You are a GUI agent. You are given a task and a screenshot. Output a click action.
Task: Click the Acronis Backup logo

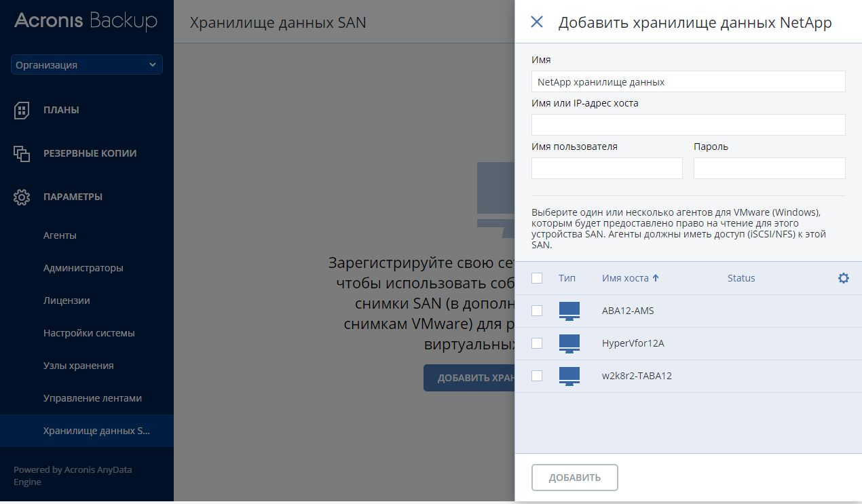click(x=86, y=21)
